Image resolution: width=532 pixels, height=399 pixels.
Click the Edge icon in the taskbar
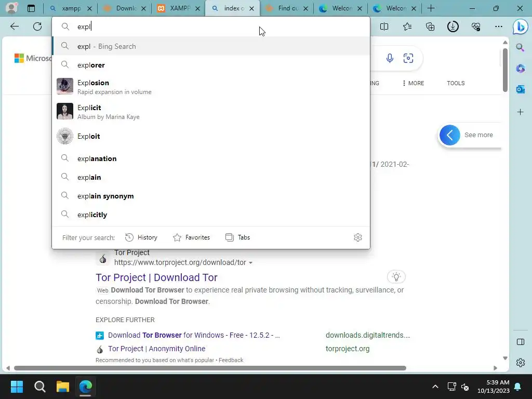click(x=86, y=387)
